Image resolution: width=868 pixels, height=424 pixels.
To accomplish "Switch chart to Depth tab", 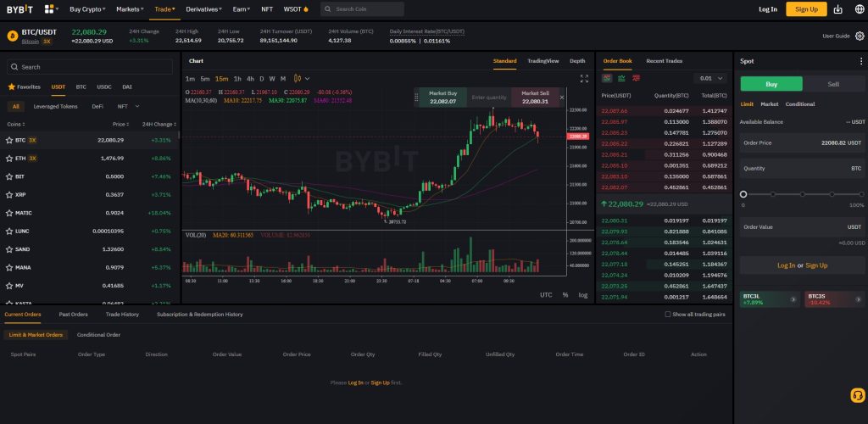I will coord(577,61).
